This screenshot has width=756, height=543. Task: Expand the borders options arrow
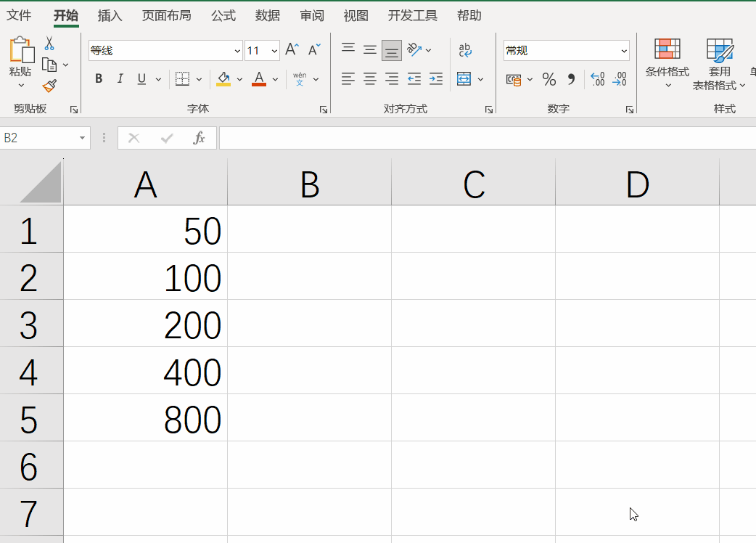point(199,79)
